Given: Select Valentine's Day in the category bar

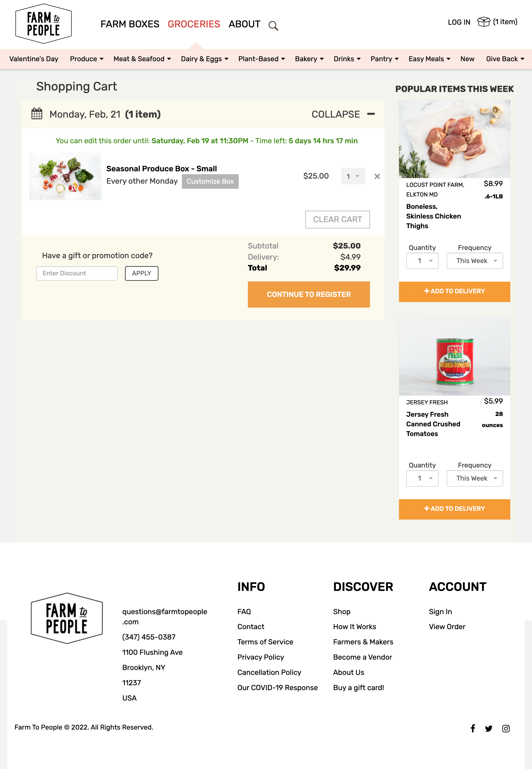Looking at the screenshot, I should coord(34,59).
